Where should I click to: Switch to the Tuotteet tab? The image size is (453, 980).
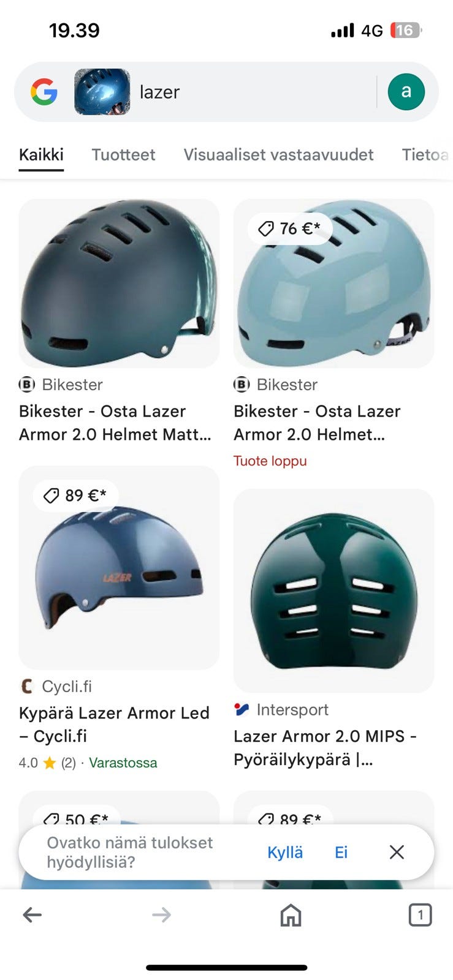123,154
